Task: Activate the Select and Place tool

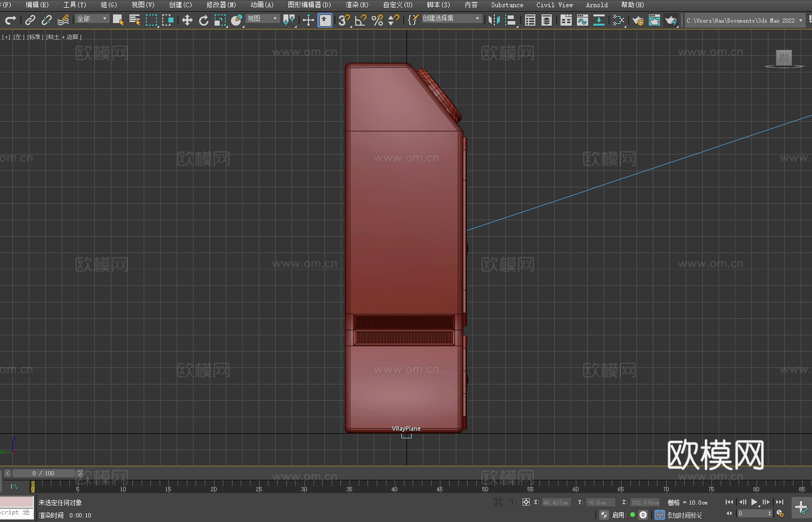Action: point(237,20)
